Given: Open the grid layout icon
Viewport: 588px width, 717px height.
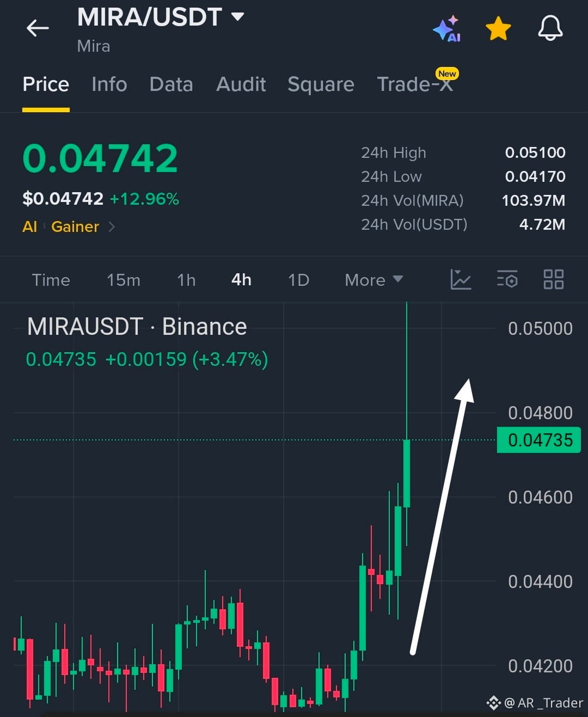Looking at the screenshot, I should [554, 279].
